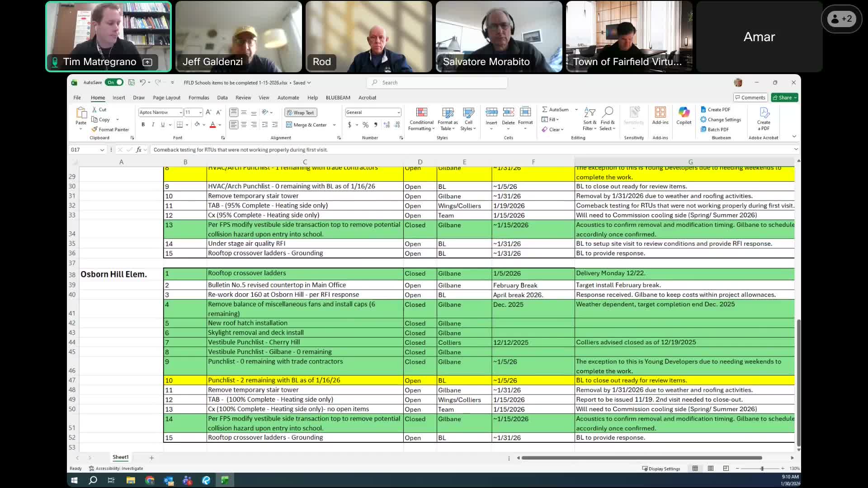The width and height of the screenshot is (868, 488).
Task: Open Sort & Filter options
Action: tap(589, 118)
